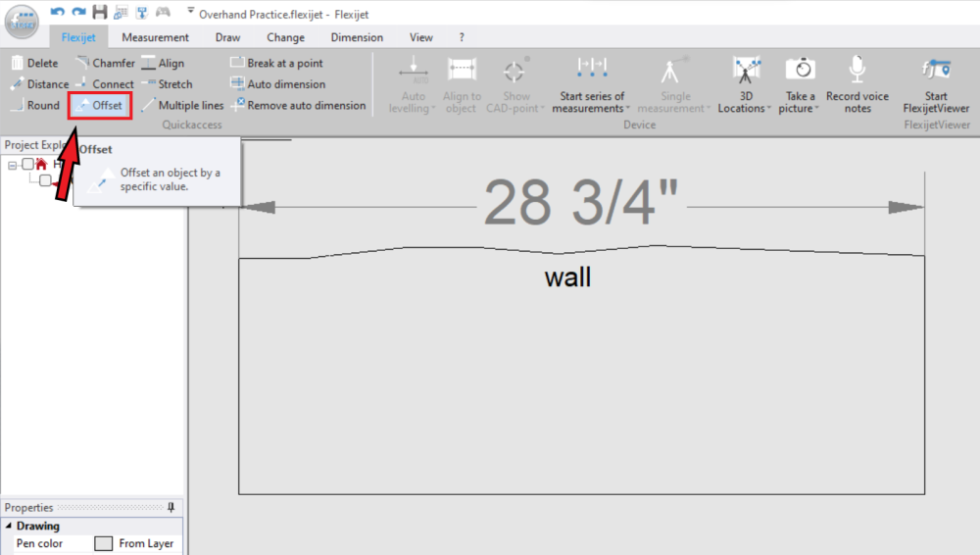The height and width of the screenshot is (555, 980).
Task: Click the Pen color swatch
Action: point(103,543)
